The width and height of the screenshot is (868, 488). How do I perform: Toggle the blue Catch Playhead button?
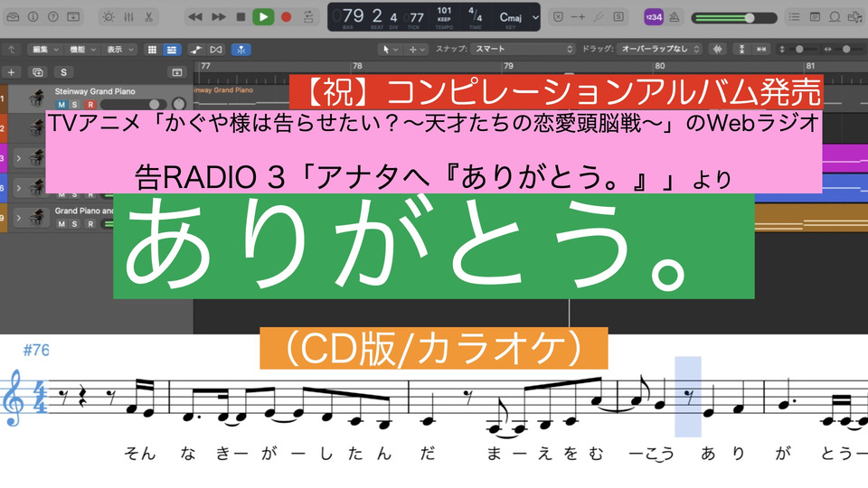(x=241, y=50)
